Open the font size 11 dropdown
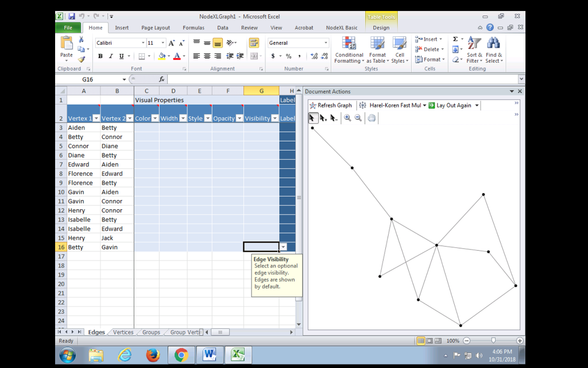Image resolution: width=588 pixels, height=368 pixels. point(163,43)
